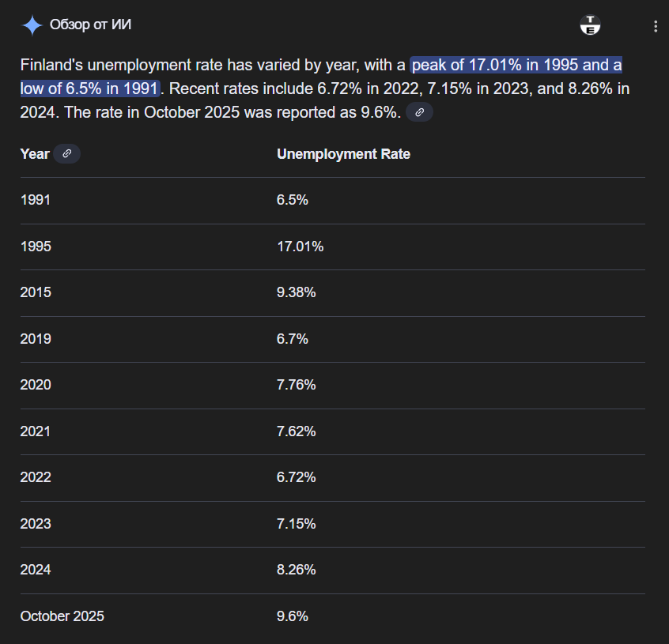Select the Year column header
Viewport: 669px width, 644px height.
(35, 154)
